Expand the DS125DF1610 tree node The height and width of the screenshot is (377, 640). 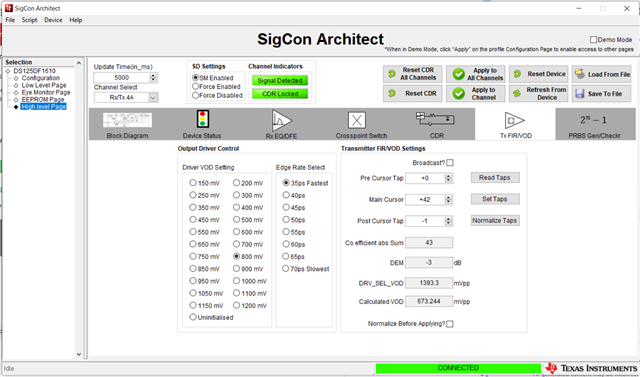[8, 71]
